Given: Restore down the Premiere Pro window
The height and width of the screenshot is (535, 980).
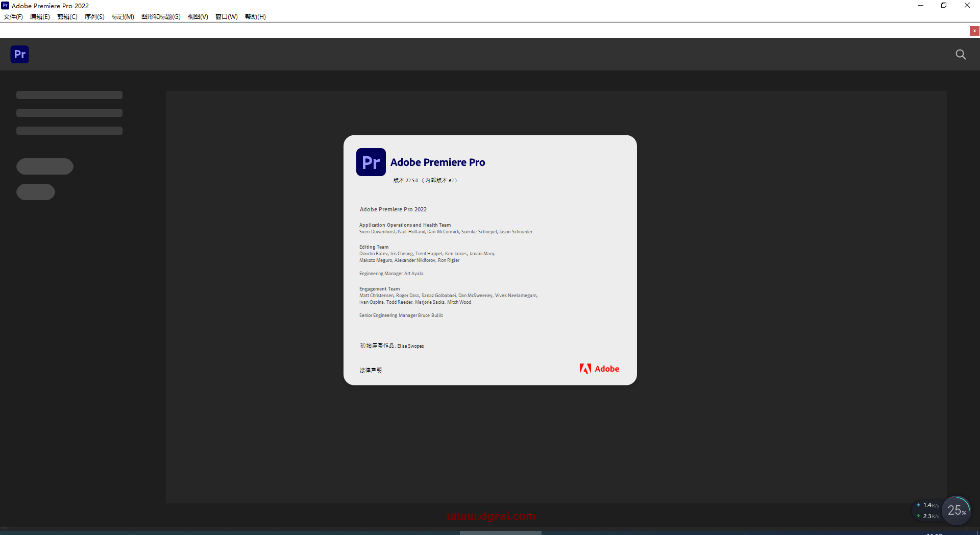Looking at the screenshot, I should coord(944,6).
